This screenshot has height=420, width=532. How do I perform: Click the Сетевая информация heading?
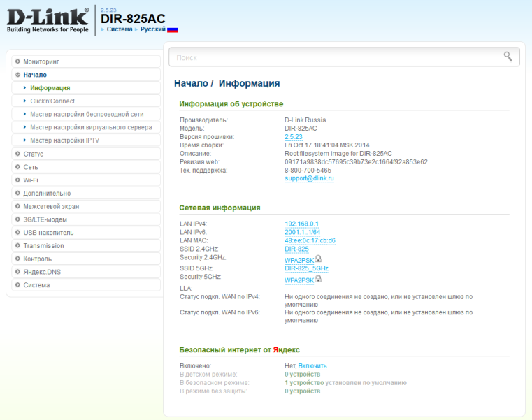point(220,208)
